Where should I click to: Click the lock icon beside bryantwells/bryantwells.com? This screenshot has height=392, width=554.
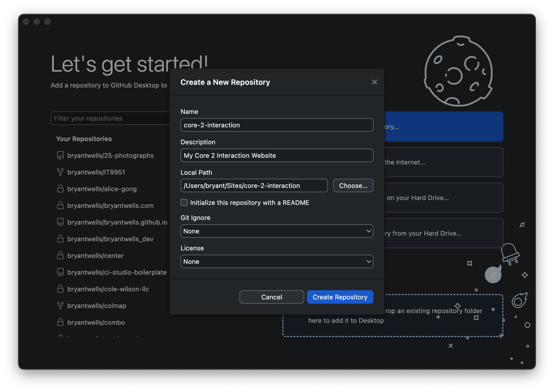pyautogui.click(x=60, y=205)
